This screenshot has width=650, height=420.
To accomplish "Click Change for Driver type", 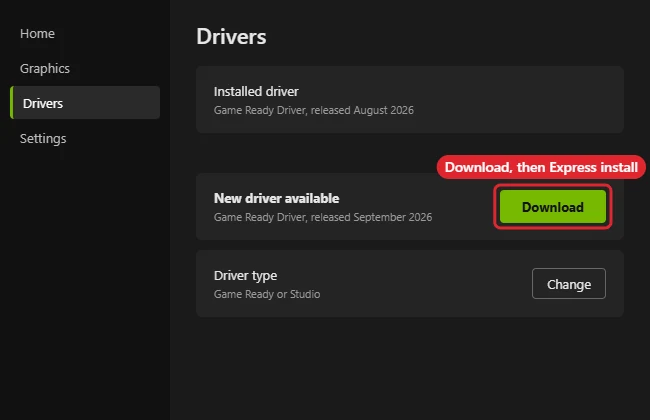I will coord(569,284).
